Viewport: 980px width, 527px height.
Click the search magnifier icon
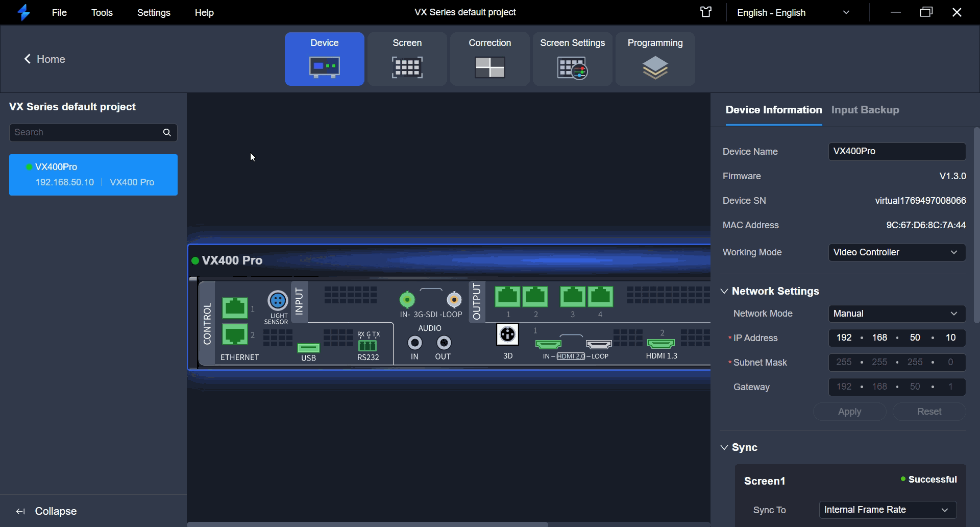167,132
